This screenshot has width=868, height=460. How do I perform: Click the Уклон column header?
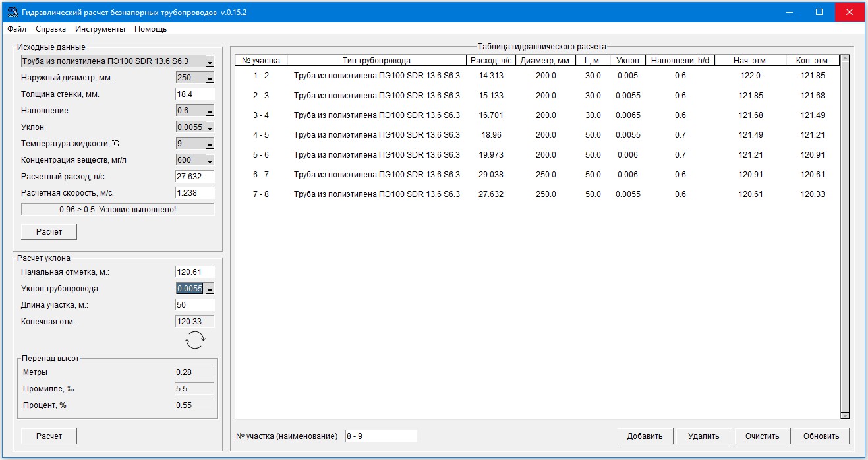pyautogui.click(x=628, y=61)
